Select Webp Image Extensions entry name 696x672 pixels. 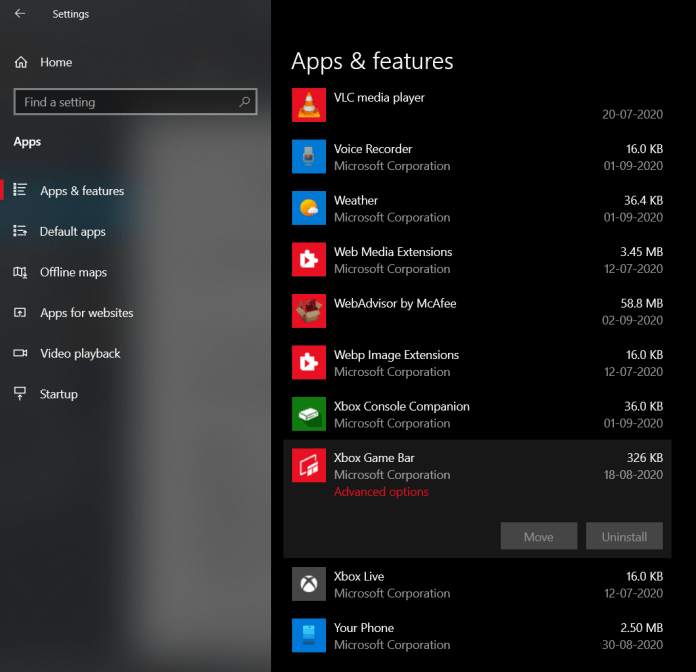tap(396, 355)
